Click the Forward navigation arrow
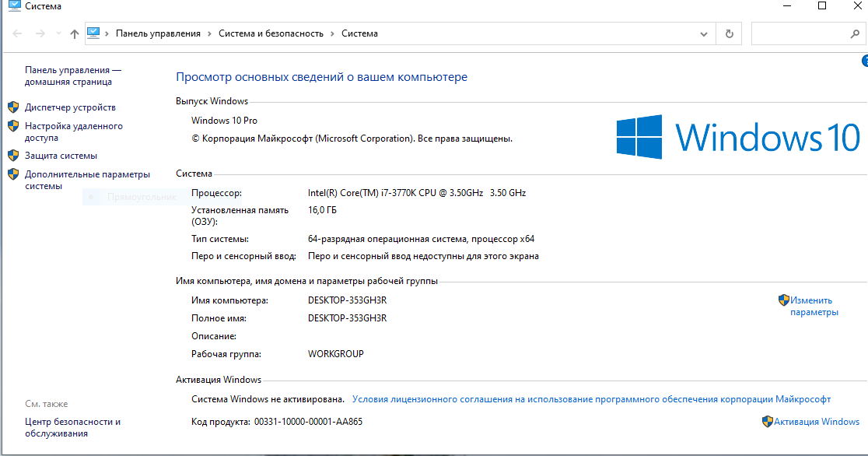868x456 pixels. tap(40, 34)
